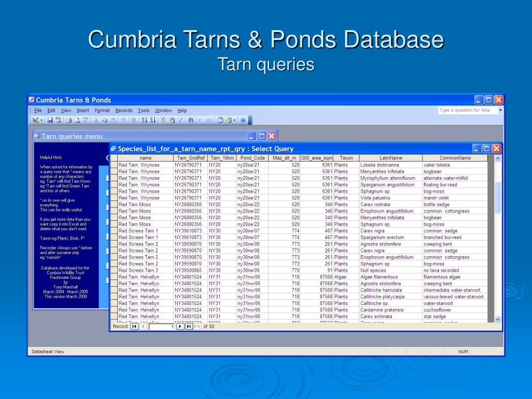The image size is (532, 399).
Task: Select the 'CommonName' column header
Action: pyautogui.click(x=455, y=158)
